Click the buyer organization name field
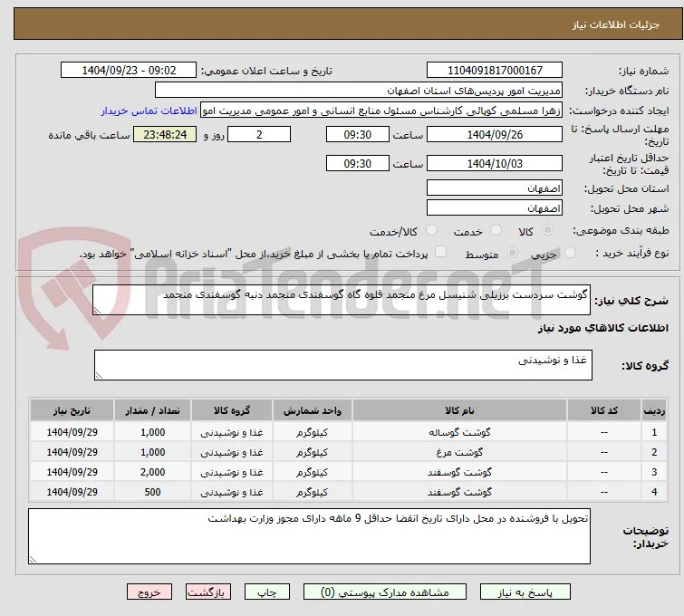 [x=359, y=91]
